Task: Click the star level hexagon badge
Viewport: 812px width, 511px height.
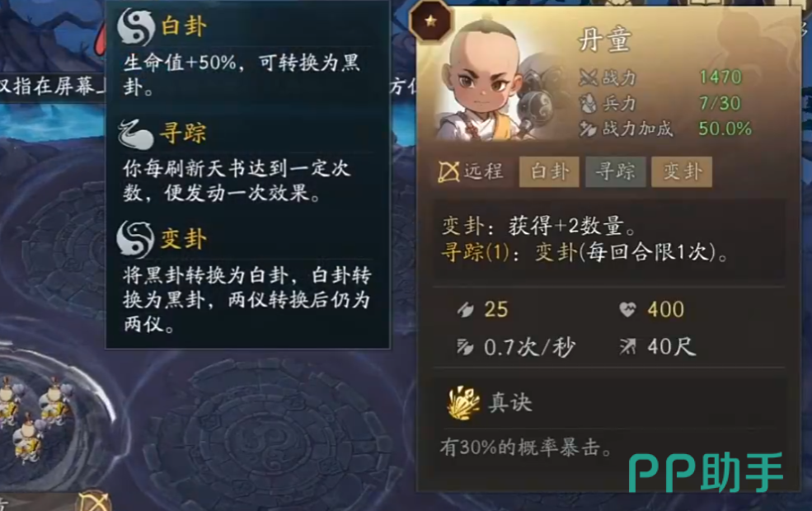Action: click(x=430, y=21)
